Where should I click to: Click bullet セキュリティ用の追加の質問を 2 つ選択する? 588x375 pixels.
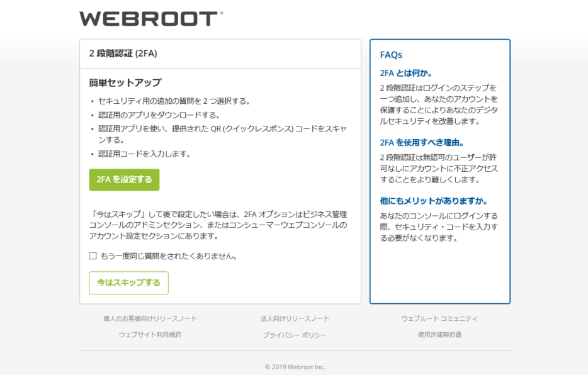click(x=174, y=101)
